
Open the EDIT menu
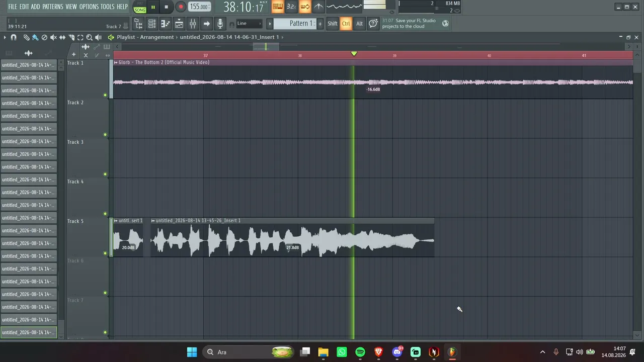[24, 7]
